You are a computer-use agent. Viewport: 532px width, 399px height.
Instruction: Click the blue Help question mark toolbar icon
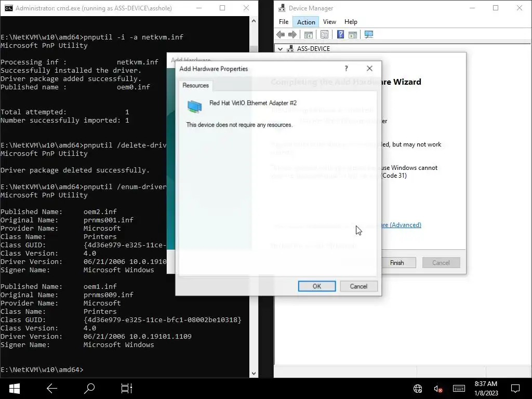[340, 35]
